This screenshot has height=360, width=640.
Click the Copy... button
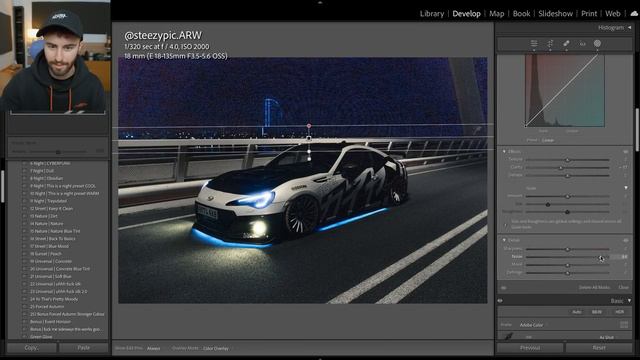point(32,348)
